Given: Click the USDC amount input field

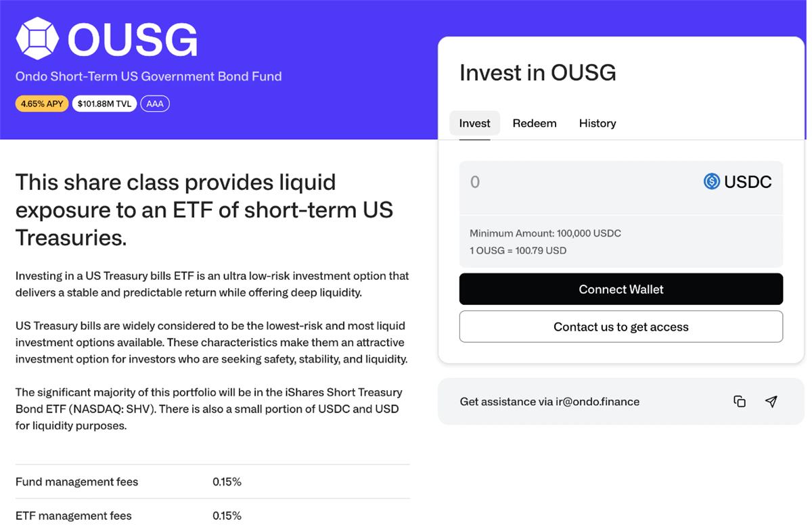Looking at the screenshot, I should click(575, 182).
